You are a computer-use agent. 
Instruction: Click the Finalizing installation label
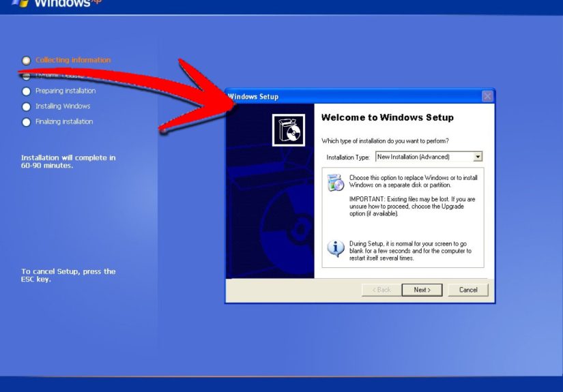pyautogui.click(x=64, y=121)
